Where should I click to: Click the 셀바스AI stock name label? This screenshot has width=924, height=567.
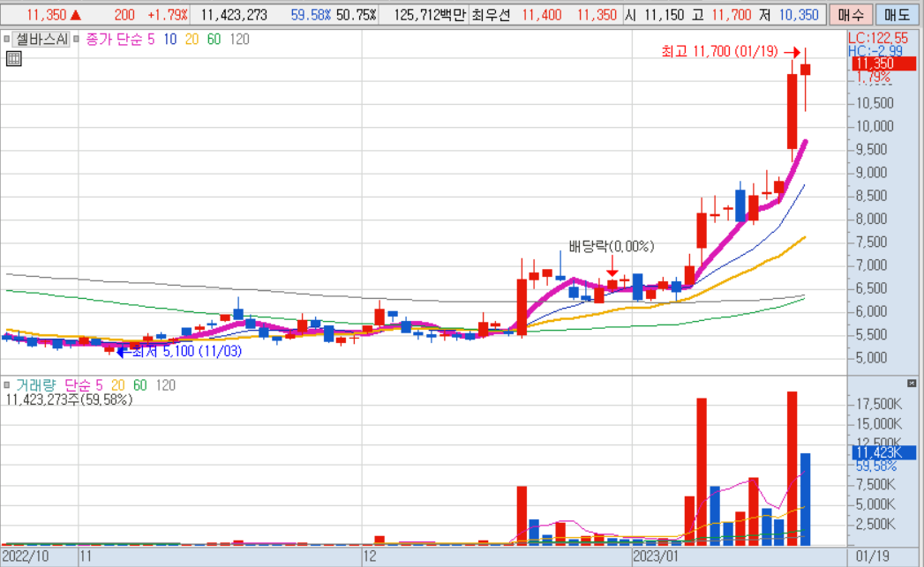click(x=41, y=40)
